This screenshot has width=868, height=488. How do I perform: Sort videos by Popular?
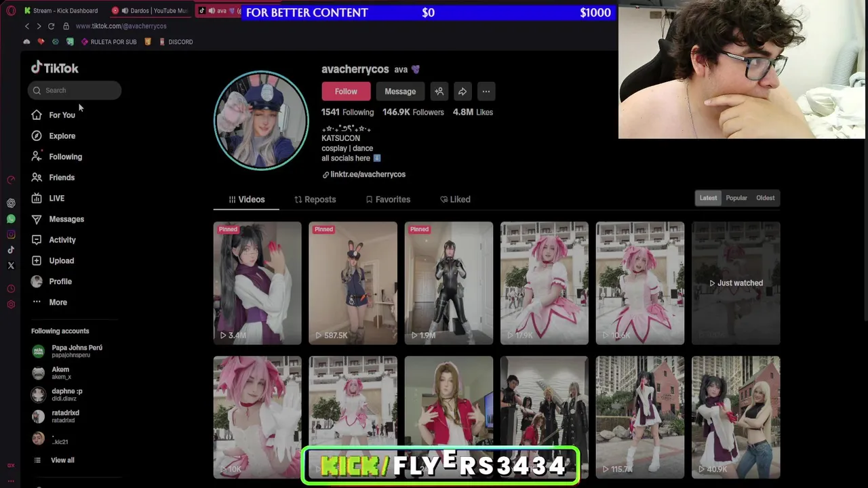(x=736, y=198)
